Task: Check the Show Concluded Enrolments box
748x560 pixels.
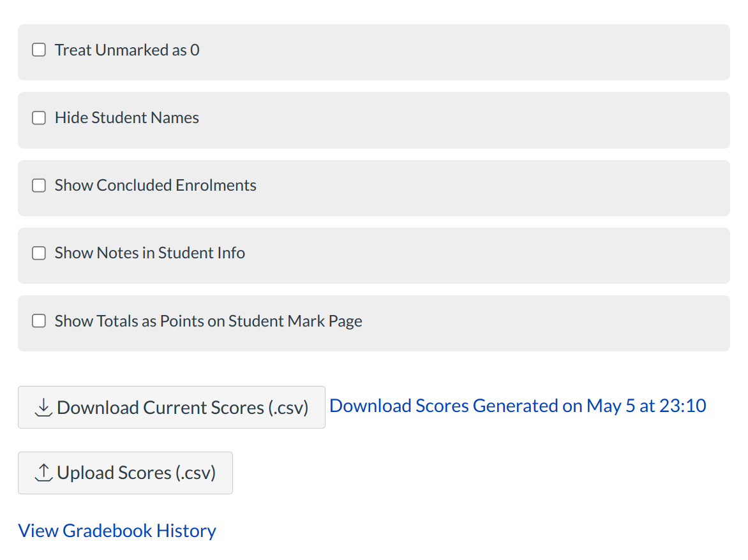Action: coord(39,186)
